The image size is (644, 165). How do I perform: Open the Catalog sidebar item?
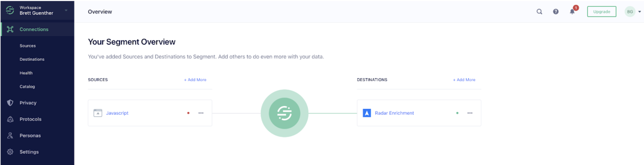coord(27,87)
